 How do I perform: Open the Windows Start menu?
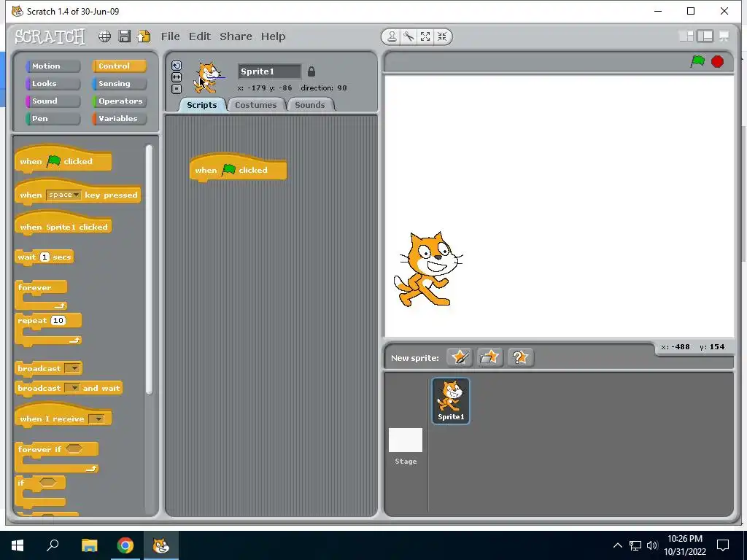[x=18, y=545]
